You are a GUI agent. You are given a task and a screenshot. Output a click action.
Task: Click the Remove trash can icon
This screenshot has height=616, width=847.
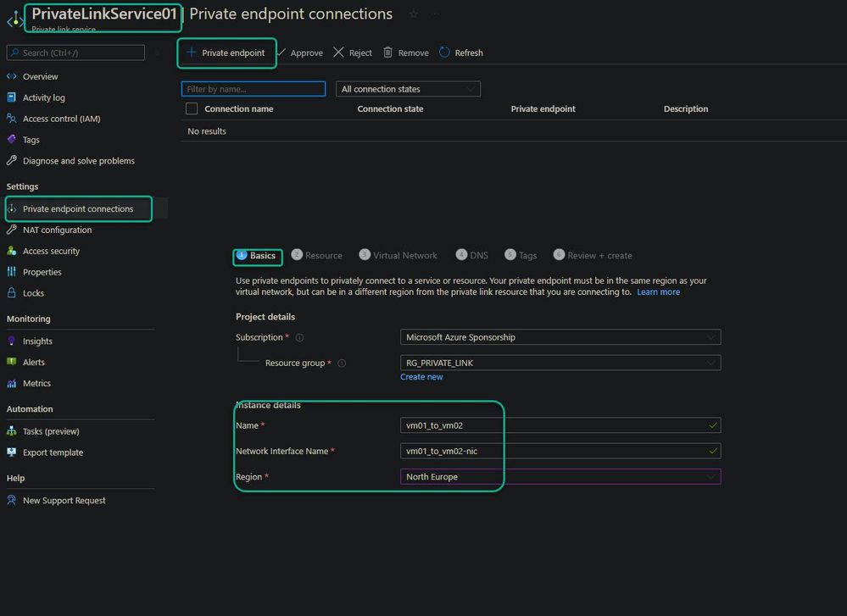[387, 53]
